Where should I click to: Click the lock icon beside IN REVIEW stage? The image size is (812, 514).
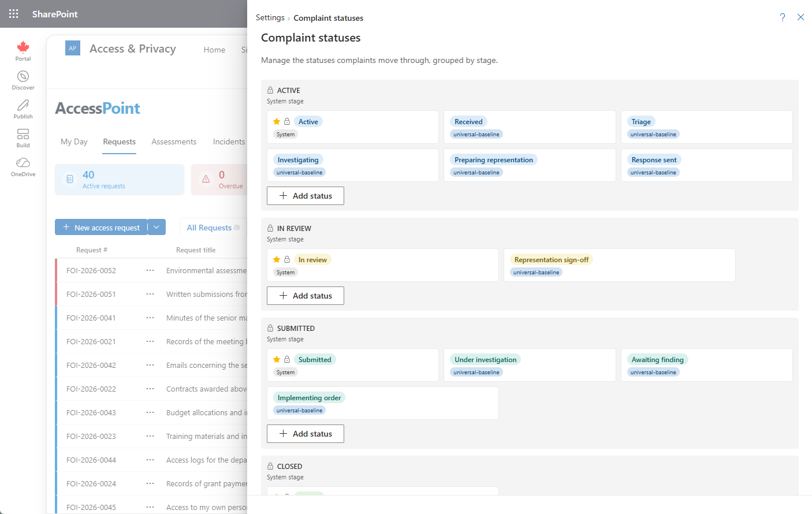pos(270,228)
